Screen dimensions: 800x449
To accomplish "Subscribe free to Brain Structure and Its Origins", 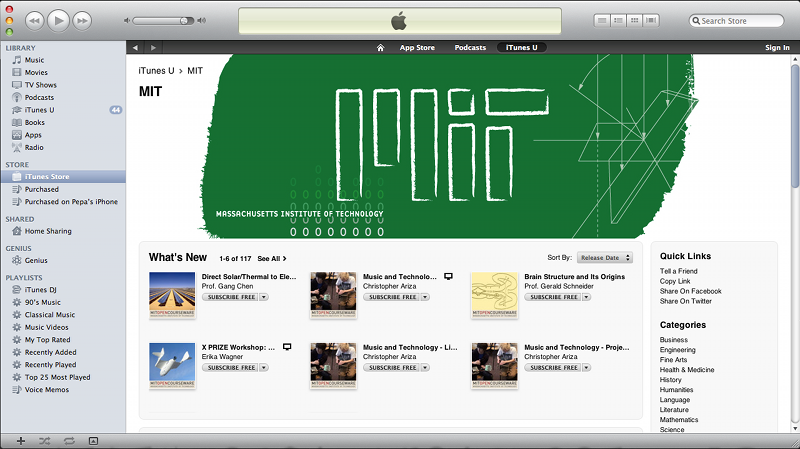I will tap(554, 297).
